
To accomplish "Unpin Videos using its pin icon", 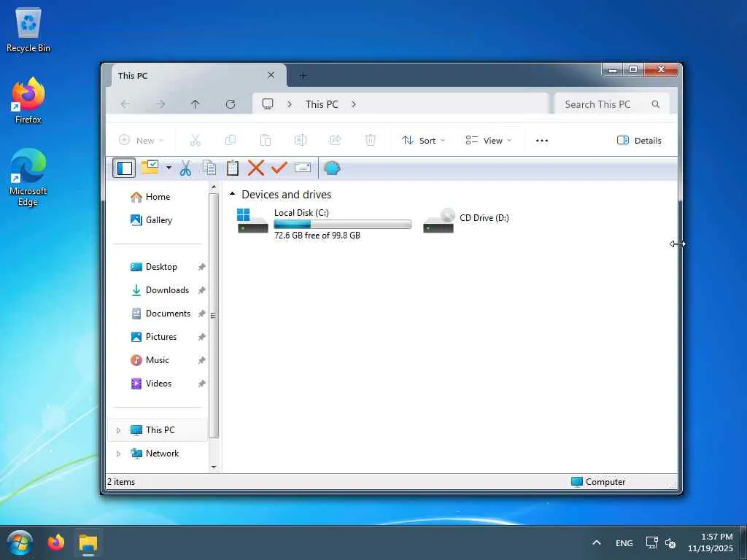I will point(201,384).
